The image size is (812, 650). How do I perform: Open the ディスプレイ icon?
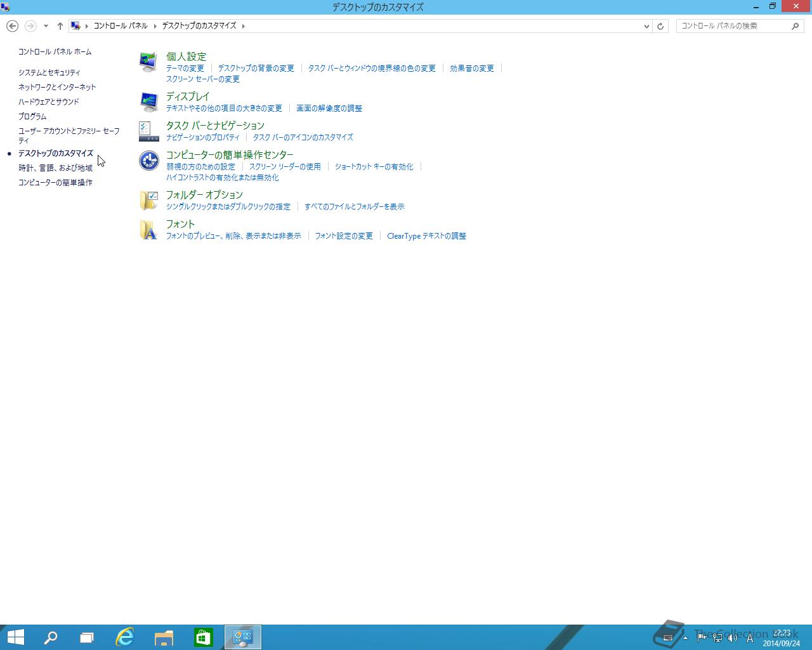tap(148, 102)
